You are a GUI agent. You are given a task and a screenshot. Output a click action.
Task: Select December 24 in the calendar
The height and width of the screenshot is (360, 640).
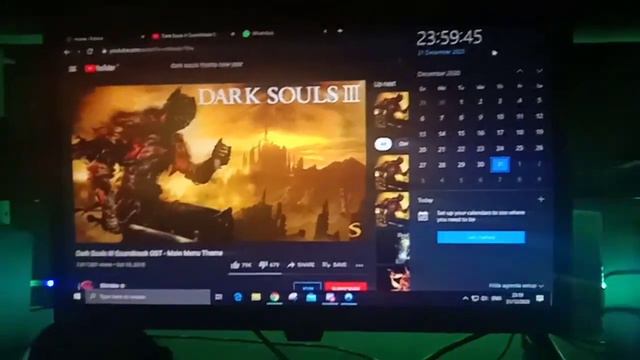point(500,149)
